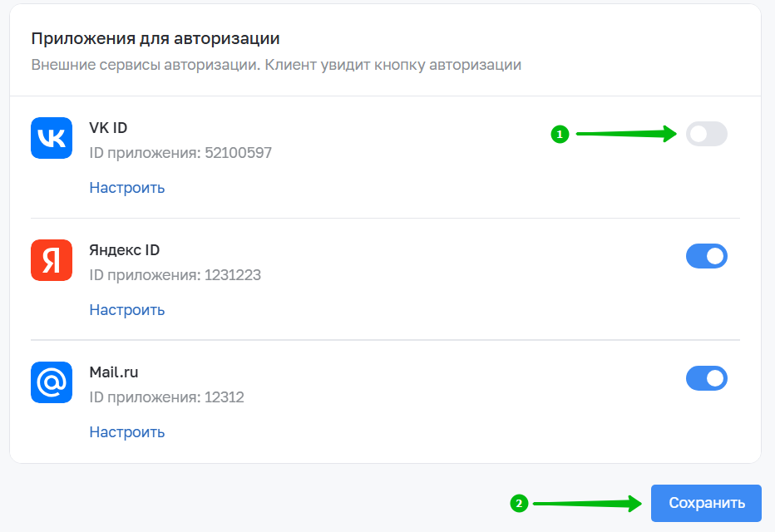Open Настроить link under Яндекс ID
Image resolution: width=775 pixels, height=532 pixels.
[x=127, y=310]
